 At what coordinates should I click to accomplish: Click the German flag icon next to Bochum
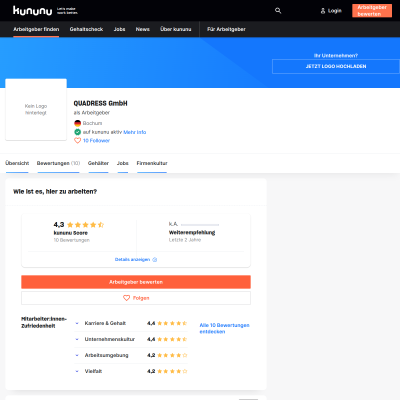(x=77, y=123)
